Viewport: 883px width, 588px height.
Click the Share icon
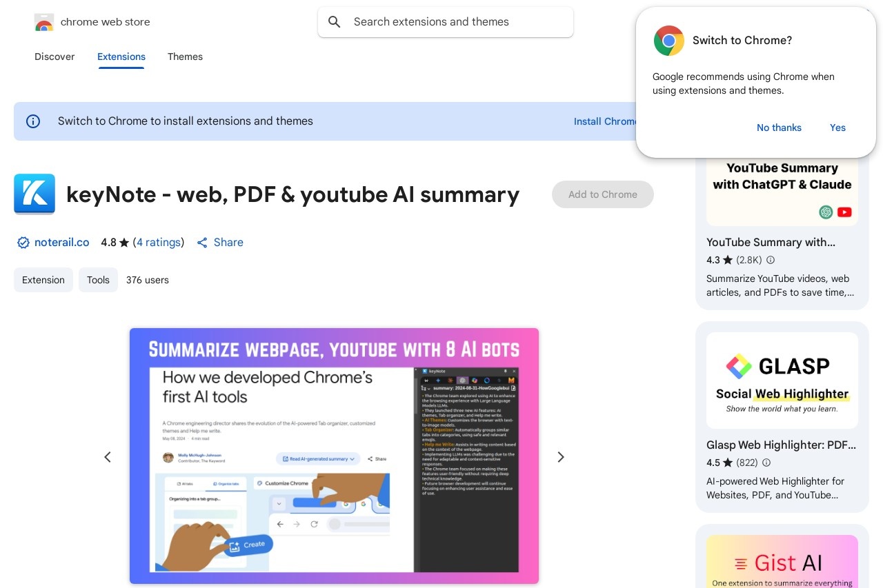click(202, 243)
